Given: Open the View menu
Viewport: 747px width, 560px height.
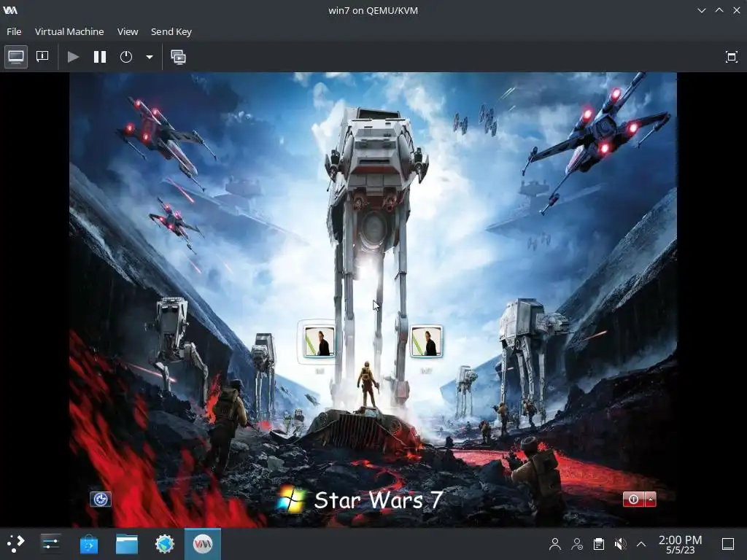Looking at the screenshot, I should (128, 31).
